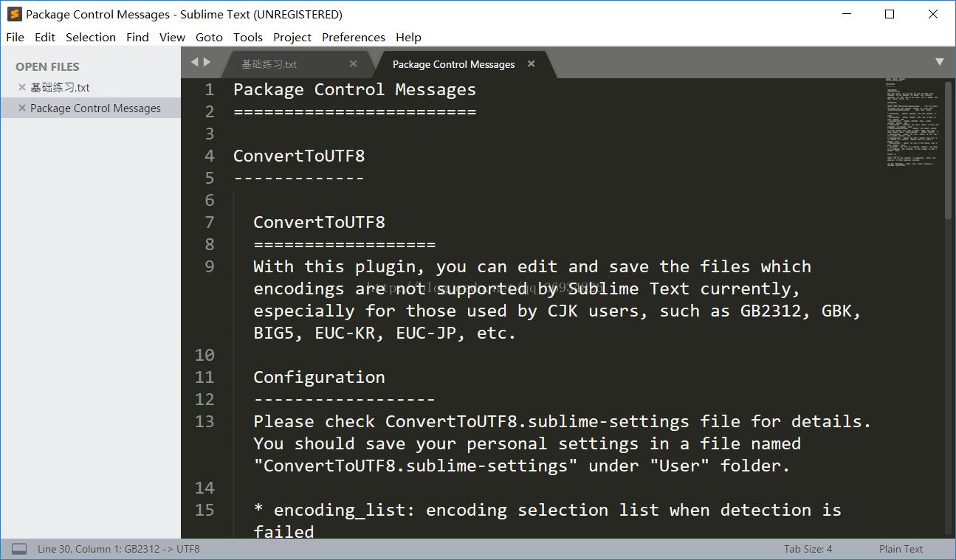
Task: Switch to the 基础练习.txt tab
Action: 270,64
